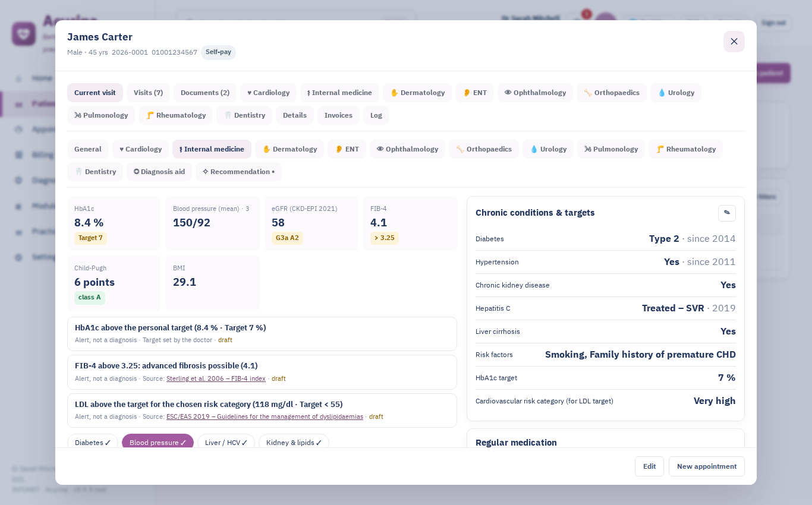This screenshot has height=505, width=812.
Task: Close the James Carter patient dialog
Action: pyautogui.click(x=734, y=42)
